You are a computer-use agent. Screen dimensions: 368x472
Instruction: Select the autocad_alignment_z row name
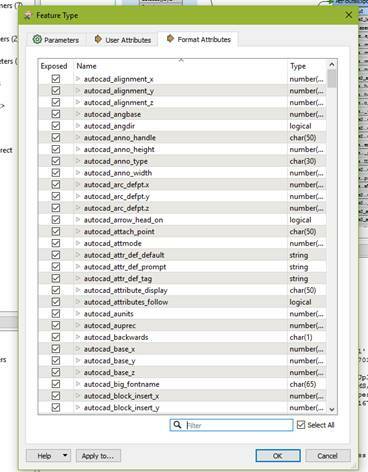118,102
